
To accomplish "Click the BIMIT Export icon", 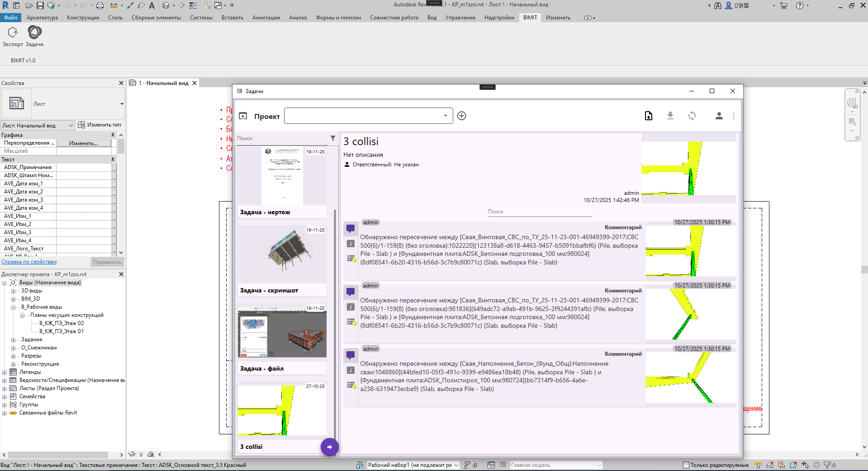I will point(13,33).
